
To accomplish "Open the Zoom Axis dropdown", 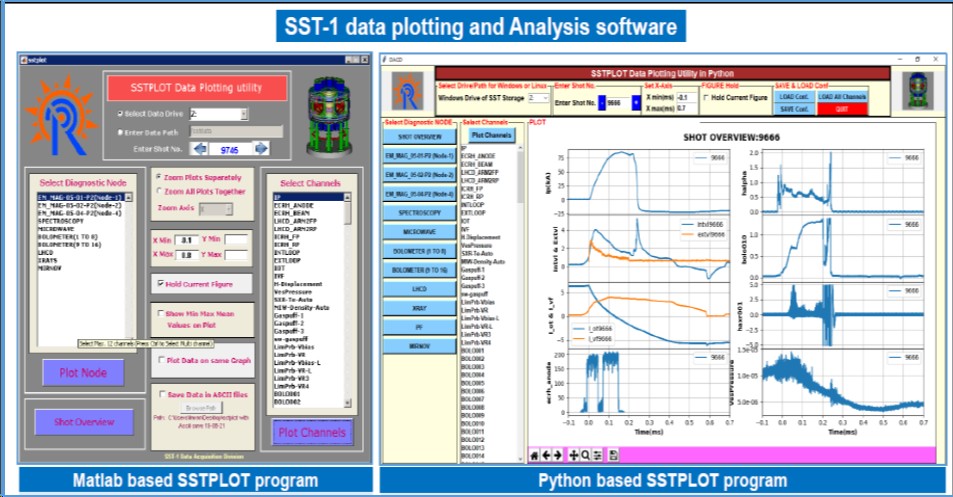I will click(x=216, y=209).
